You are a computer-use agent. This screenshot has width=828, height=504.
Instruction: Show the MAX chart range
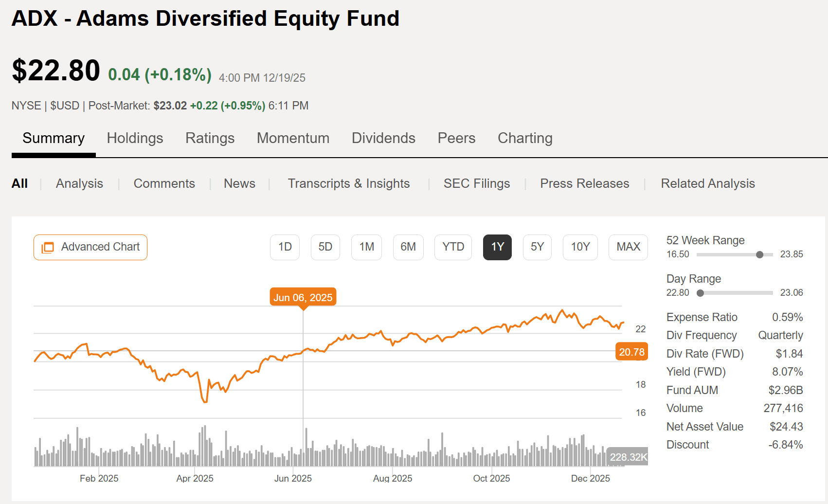[x=628, y=247]
